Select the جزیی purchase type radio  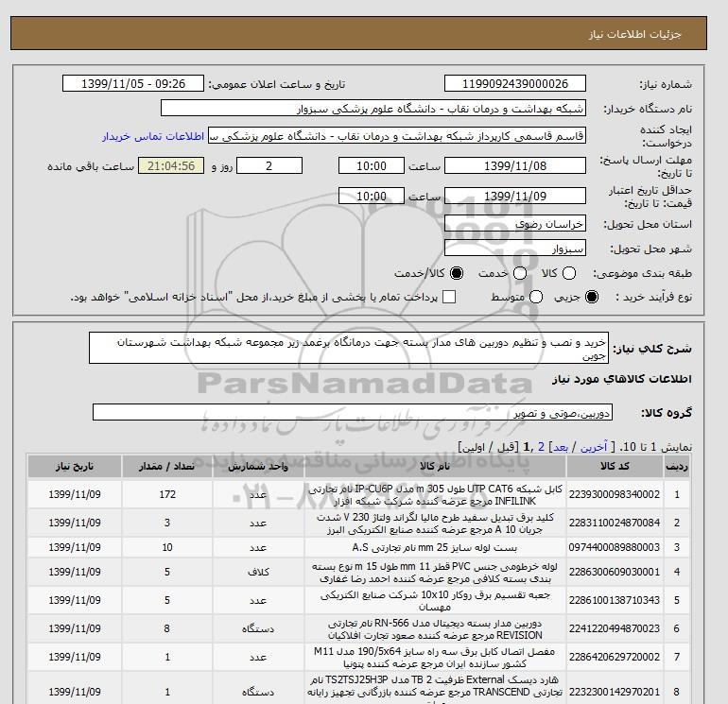592,297
